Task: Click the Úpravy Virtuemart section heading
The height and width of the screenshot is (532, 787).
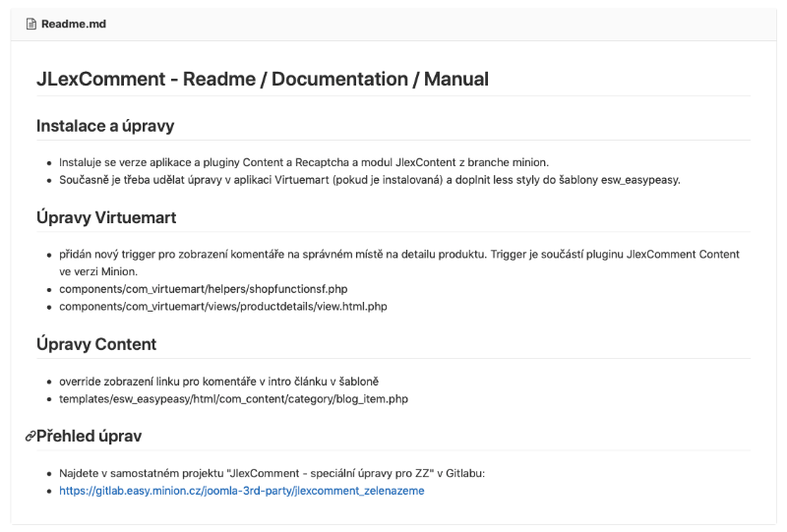Action: click(106, 217)
